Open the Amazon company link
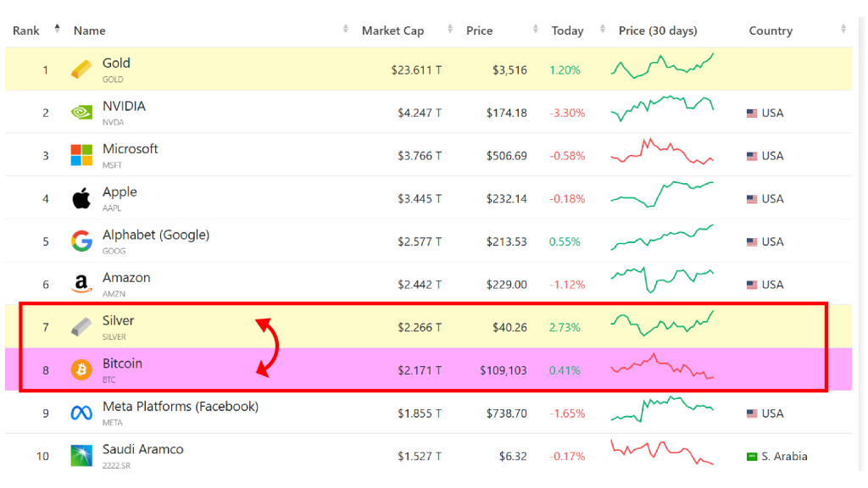 [126, 278]
